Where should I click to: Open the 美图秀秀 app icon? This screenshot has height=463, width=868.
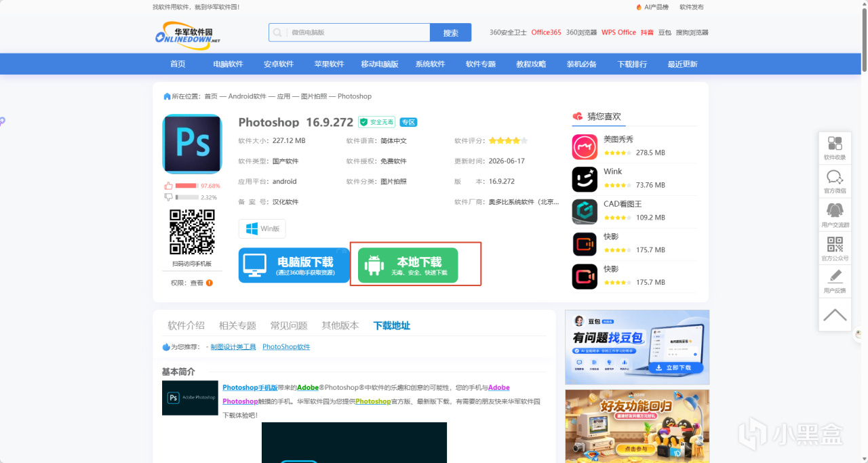click(x=585, y=146)
